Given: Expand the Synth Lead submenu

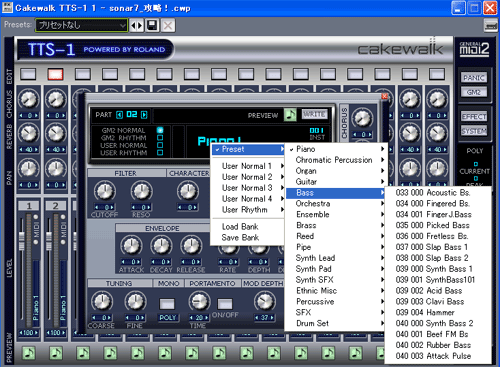Looking at the screenshot, I should tap(336, 258).
